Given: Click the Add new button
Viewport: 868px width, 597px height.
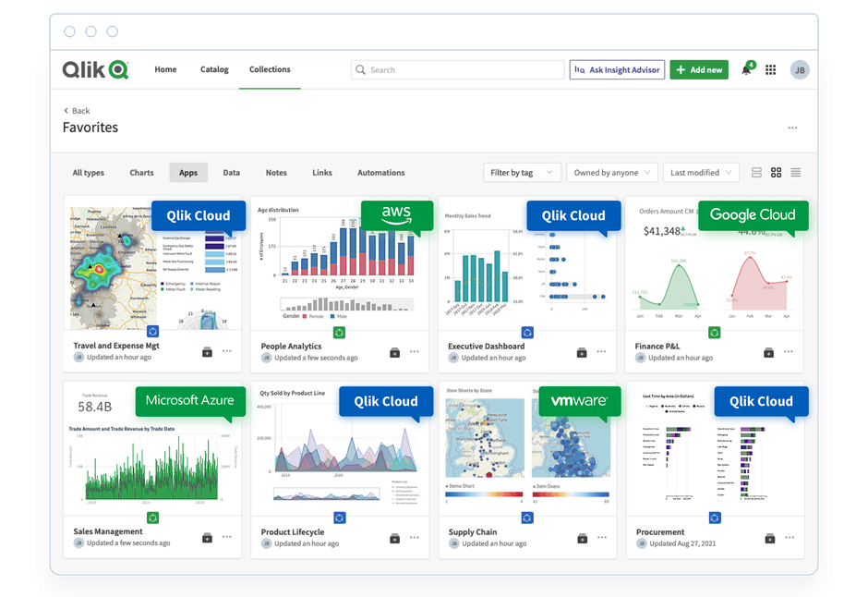Looking at the screenshot, I should 699,70.
